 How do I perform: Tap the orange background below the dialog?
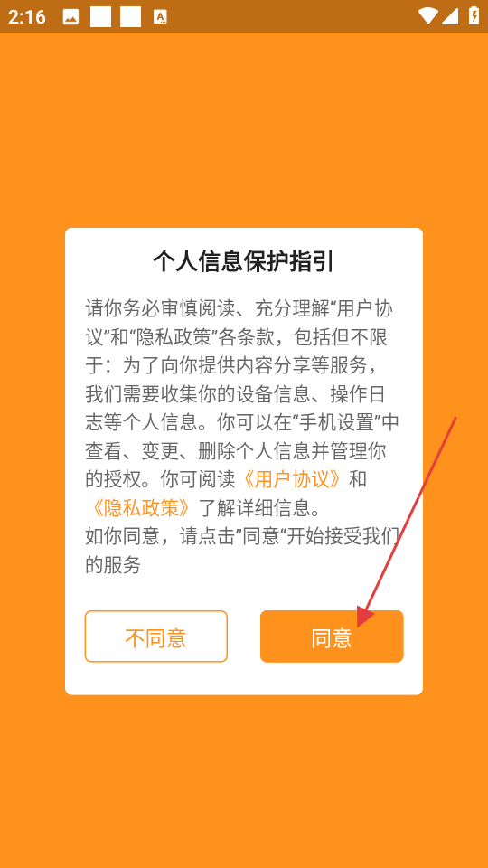(243, 781)
